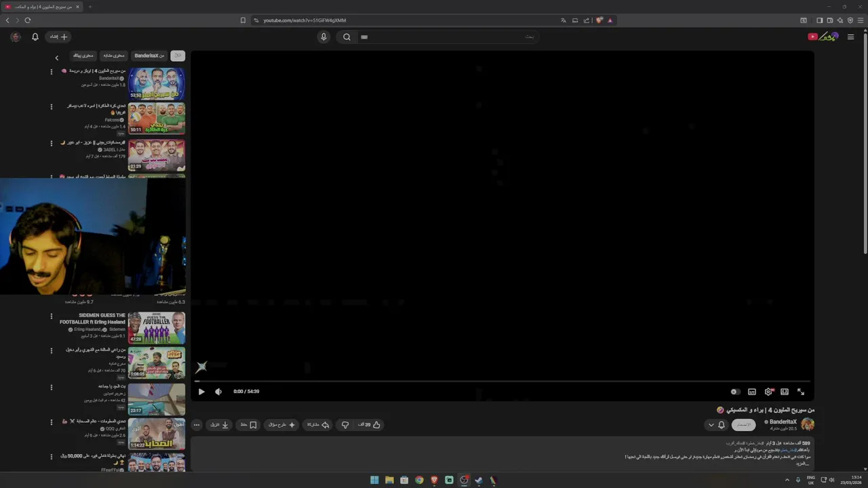Open the 3ADEL suggested video thumbnail
868x488 pixels.
(157, 155)
